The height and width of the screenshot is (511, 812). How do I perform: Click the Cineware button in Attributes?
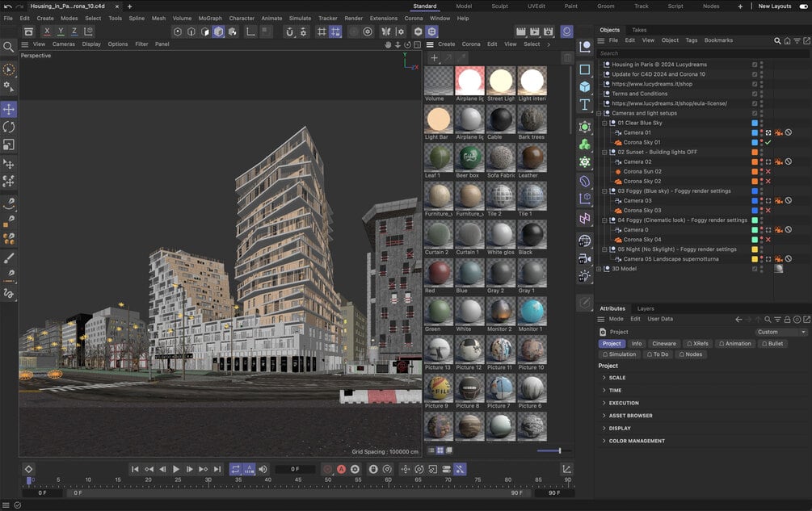[664, 343]
